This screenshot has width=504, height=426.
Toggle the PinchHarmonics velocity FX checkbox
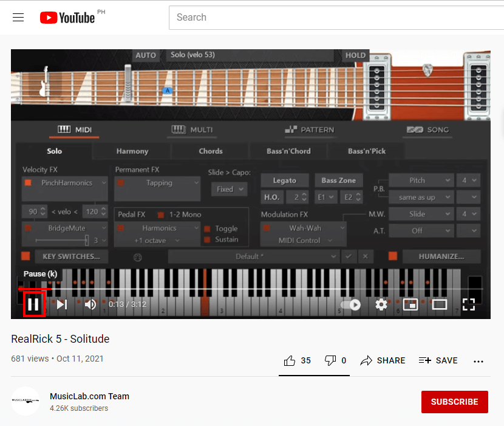pos(28,183)
